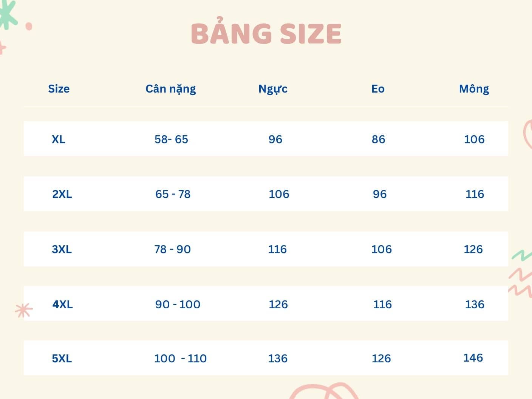Click the green squiggle decoration
Viewport: 532px width, 399px height.
point(521,255)
